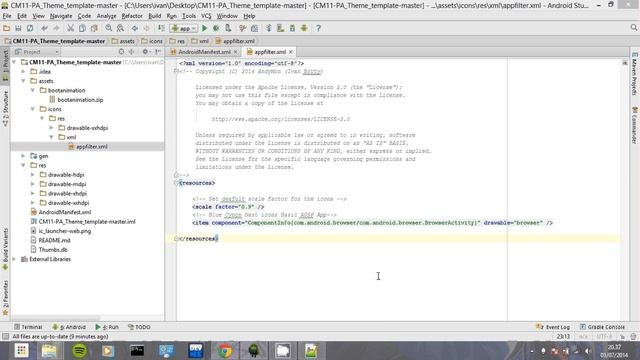
Task: Click the navigate Back arrow icon
Action: tap(134, 28)
